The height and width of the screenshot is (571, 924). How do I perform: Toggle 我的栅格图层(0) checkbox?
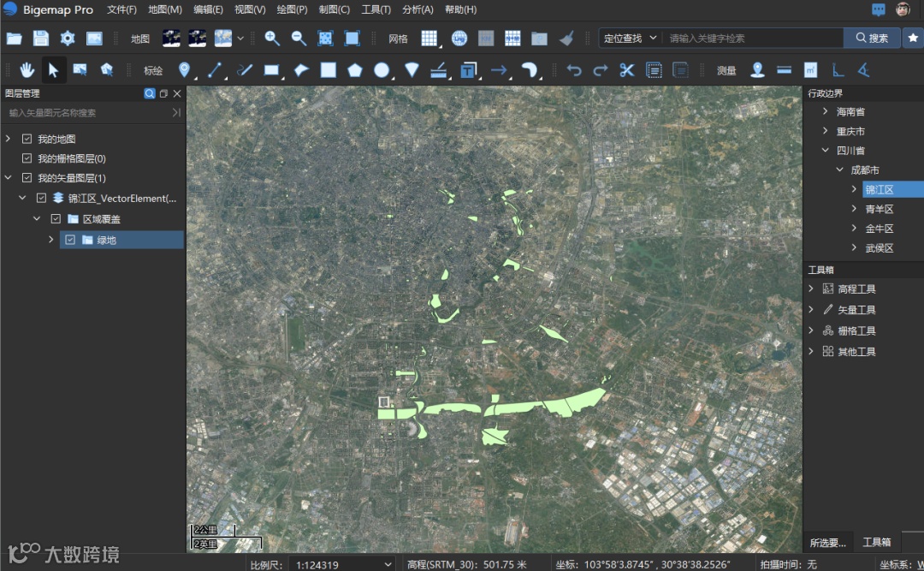(27, 158)
